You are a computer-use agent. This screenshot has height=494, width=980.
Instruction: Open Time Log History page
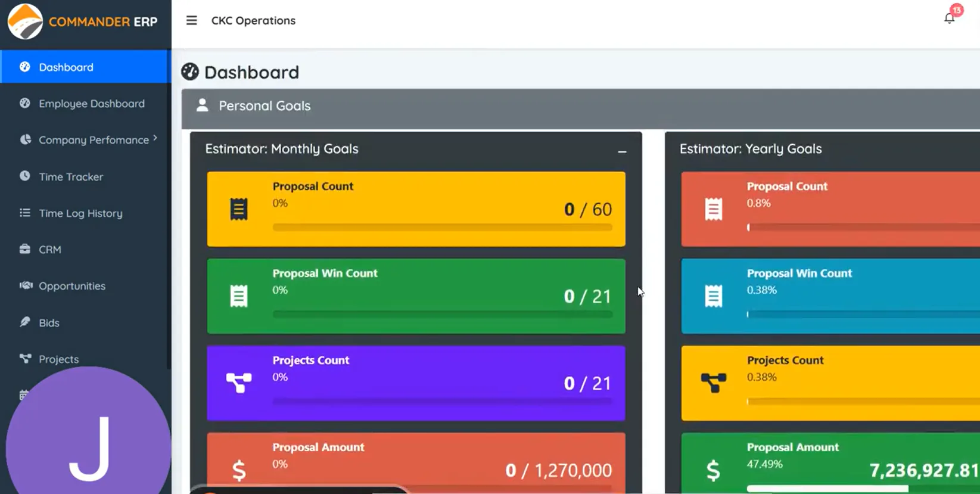coord(83,213)
